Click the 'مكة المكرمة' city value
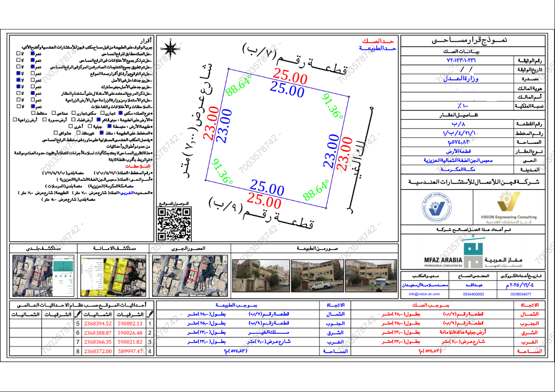This screenshot has width=555, height=392. click(458, 169)
